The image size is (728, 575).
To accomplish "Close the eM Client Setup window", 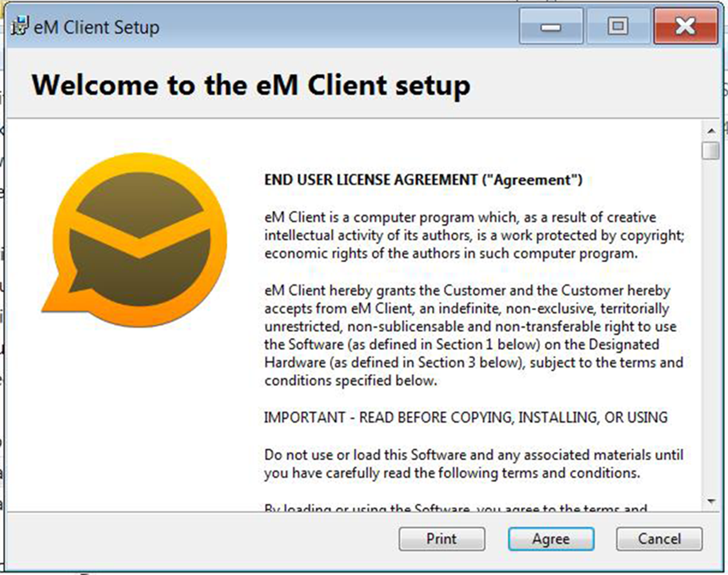I will pos(685,26).
